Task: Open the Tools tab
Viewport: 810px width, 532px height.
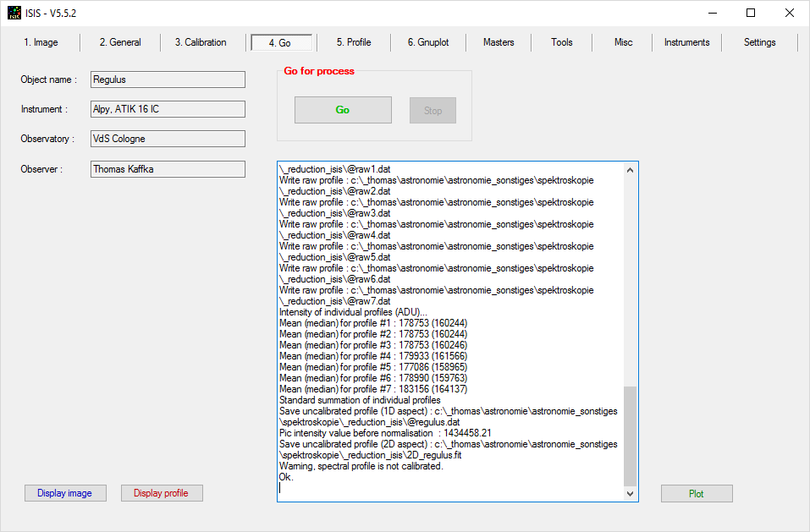Action: (x=562, y=42)
